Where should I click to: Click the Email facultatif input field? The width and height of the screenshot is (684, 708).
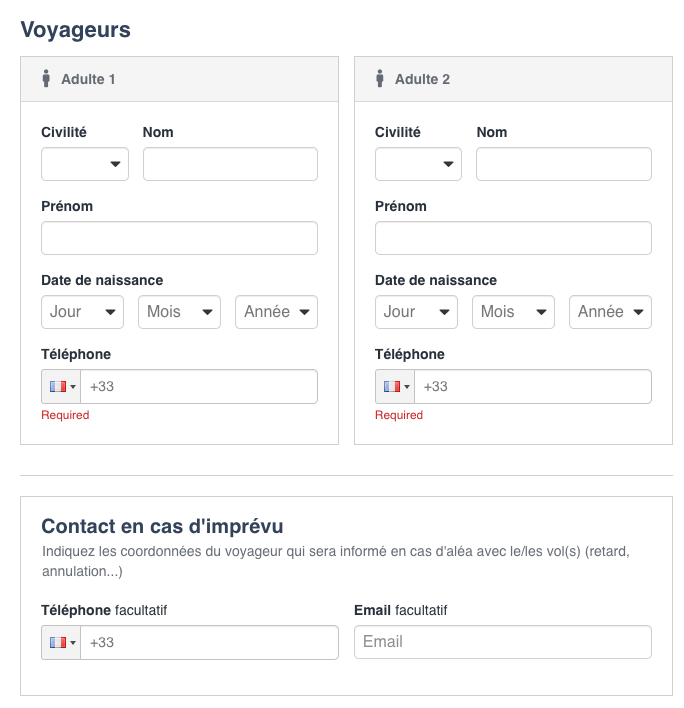[x=503, y=642]
